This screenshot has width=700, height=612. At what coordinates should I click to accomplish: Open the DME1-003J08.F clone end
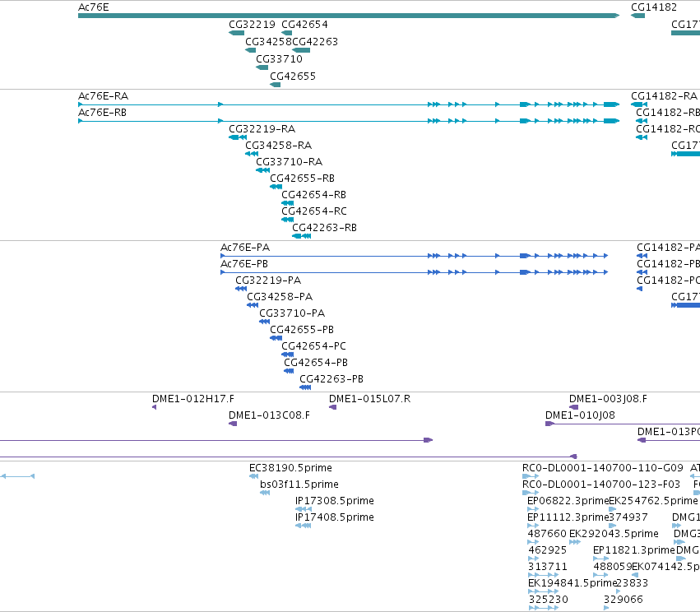pos(573,407)
